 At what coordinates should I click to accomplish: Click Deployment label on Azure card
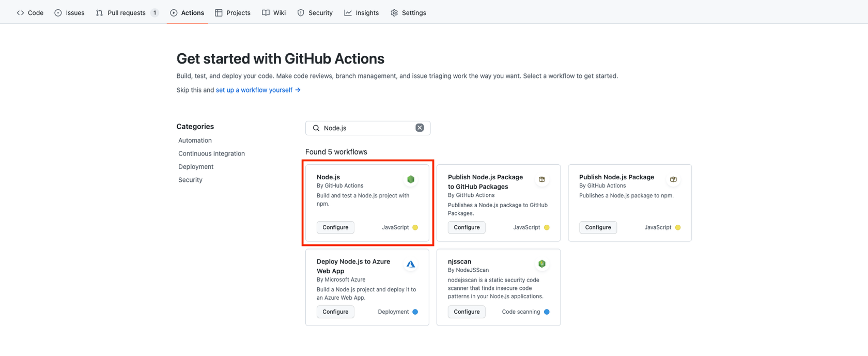pyautogui.click(x=393, y=312)
